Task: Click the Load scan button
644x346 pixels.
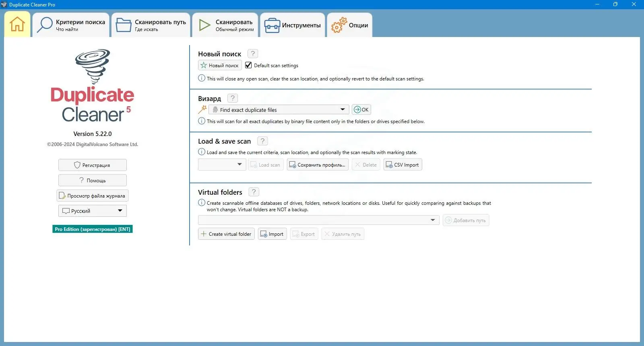Action: point(266,165)
